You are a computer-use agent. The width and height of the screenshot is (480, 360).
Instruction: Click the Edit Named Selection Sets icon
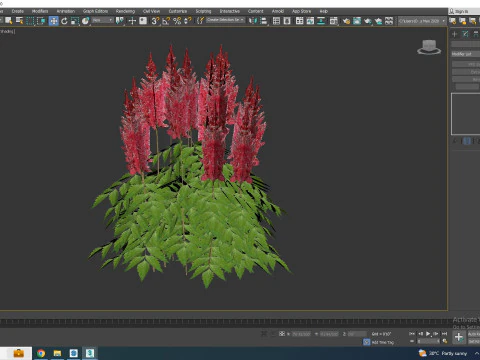click(200, 21)
